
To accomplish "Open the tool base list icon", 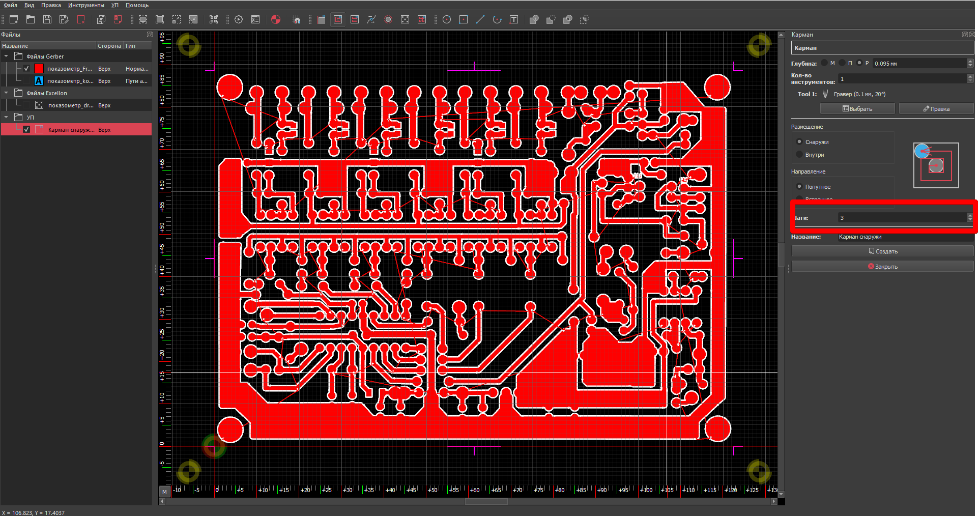I will tap(255, 19).
